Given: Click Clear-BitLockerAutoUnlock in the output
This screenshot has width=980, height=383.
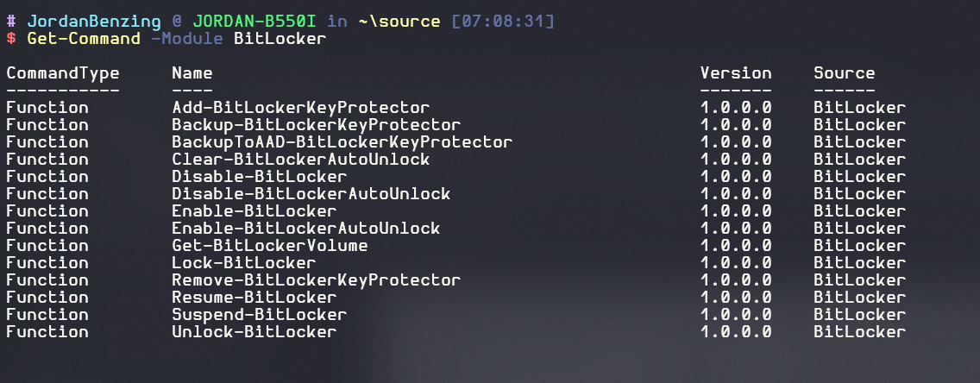Looking at the screenshot, I should (x=300, y=160).
